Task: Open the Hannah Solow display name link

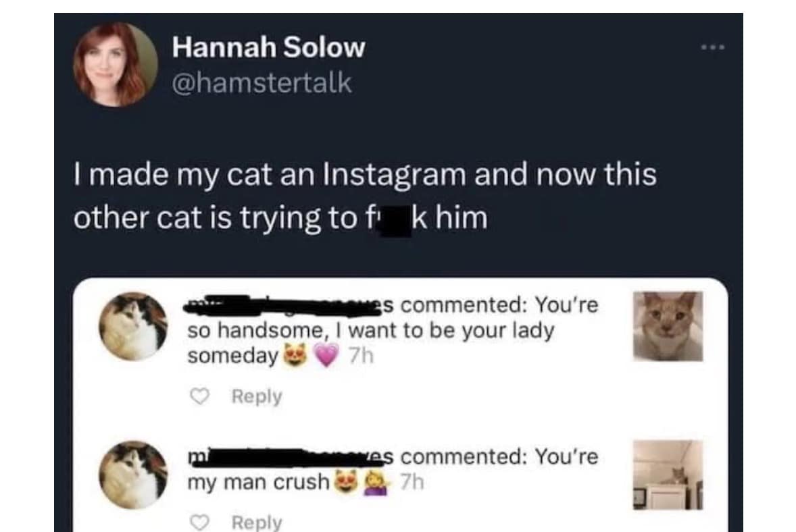Action: (x=268, y=47)
